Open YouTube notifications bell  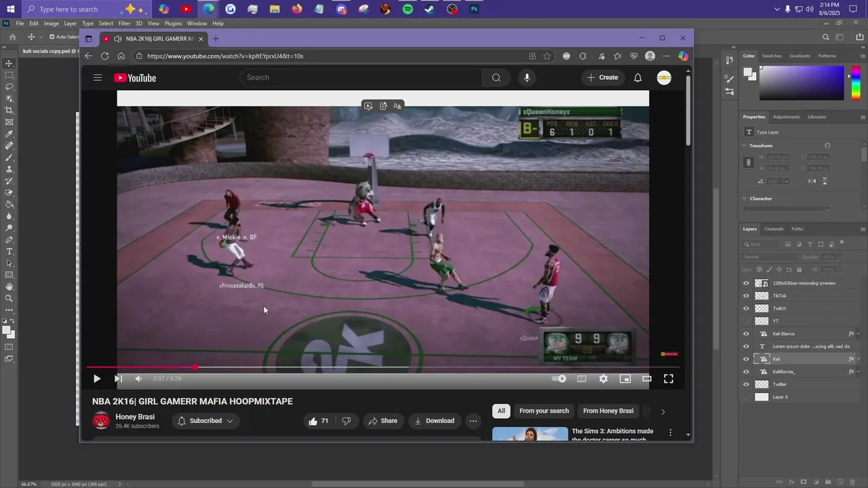tap(637, 77)
